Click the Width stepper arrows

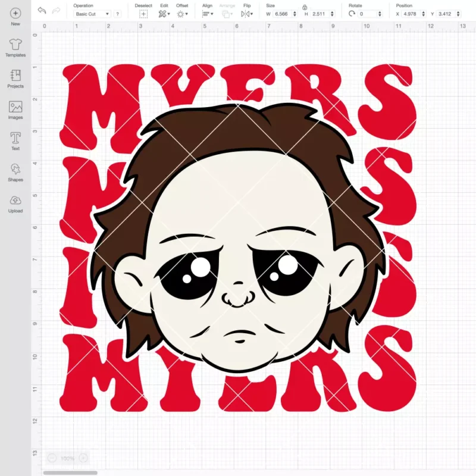point(295,14)
